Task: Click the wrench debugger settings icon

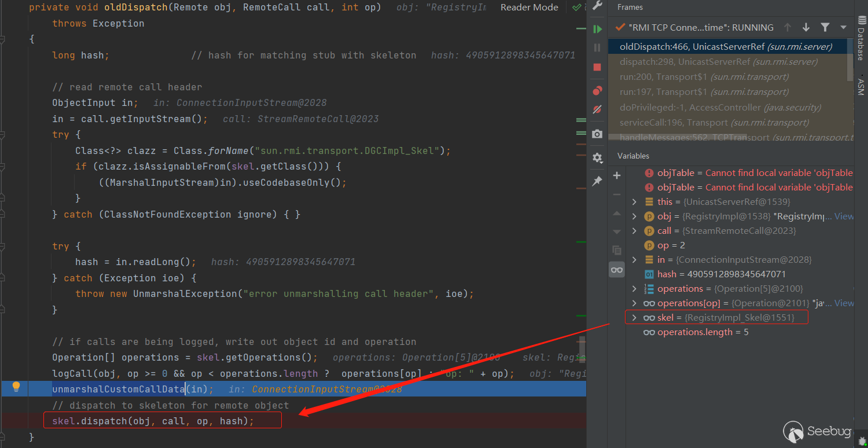Action: point(598,6)
